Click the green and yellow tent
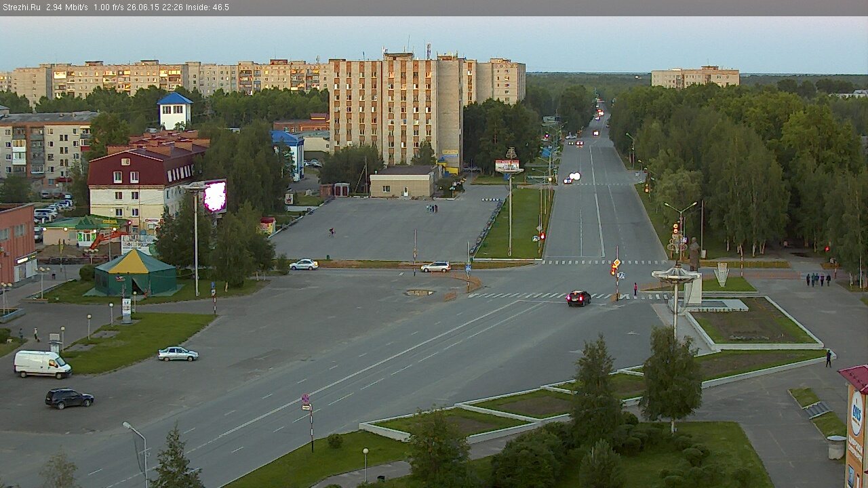This screenshot has height=488, width=868. coord(134,272)
